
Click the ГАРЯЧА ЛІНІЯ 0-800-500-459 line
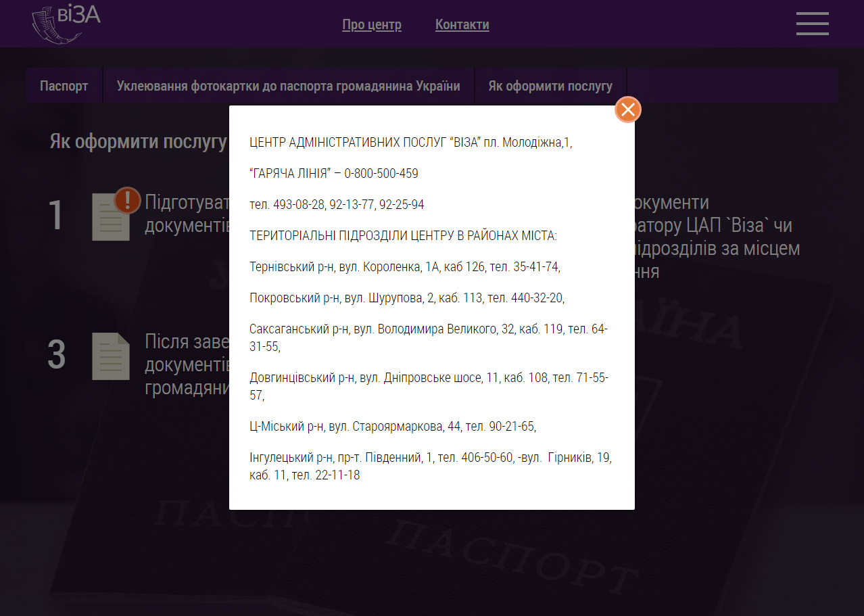point(334,174)
